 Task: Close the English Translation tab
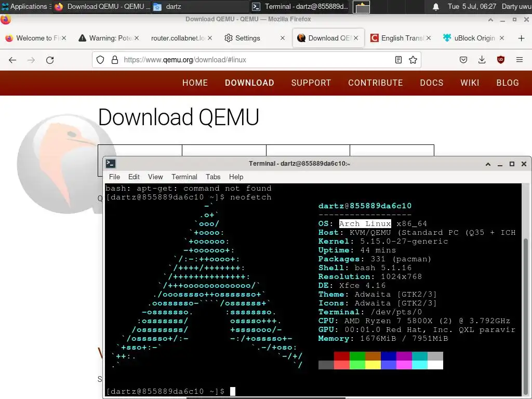[x=429, y=38]
